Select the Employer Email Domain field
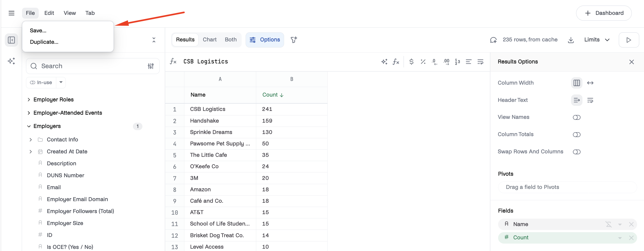644x251 pixels. [77, 199]
